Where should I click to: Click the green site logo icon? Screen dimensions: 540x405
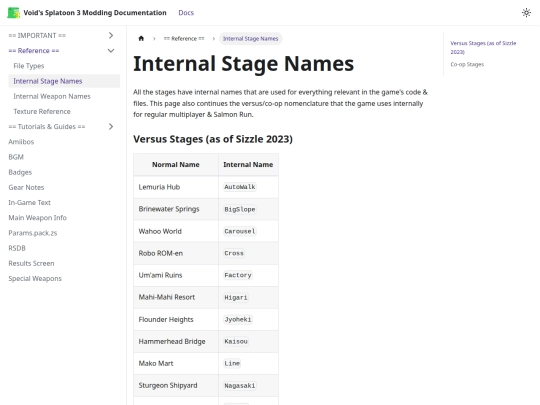[x=13, y=13]
